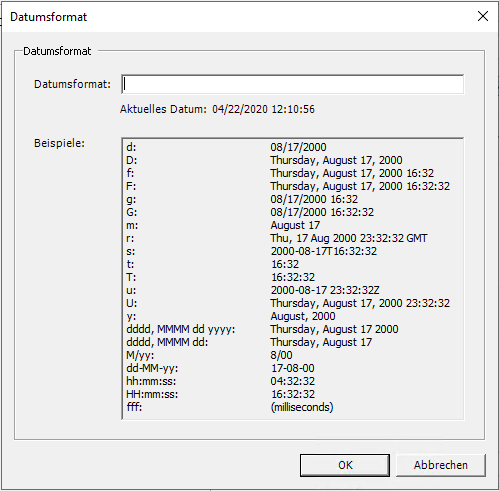The height and width of the screenshot is (491, 499).
Task: Click the Datumsformat text input field
Action: (292, 84)
